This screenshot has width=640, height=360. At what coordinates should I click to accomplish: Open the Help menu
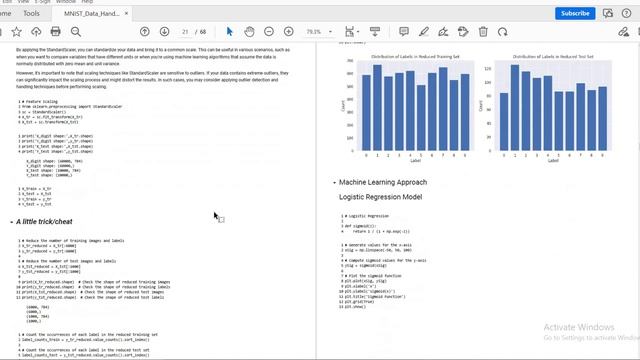87,2
